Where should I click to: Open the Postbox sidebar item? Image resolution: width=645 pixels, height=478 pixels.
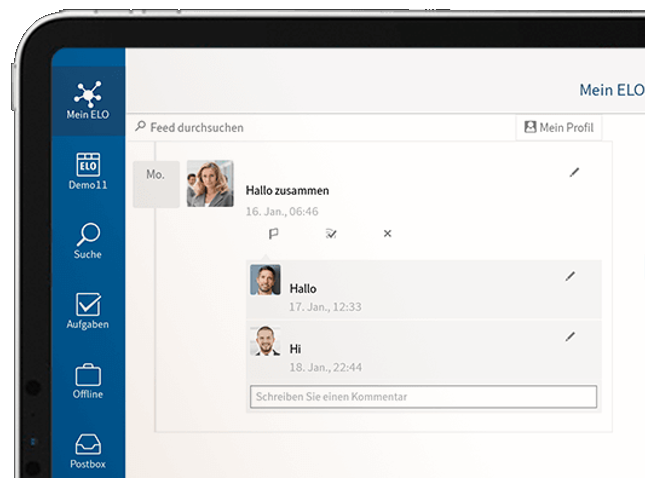[x=88, y=450]
